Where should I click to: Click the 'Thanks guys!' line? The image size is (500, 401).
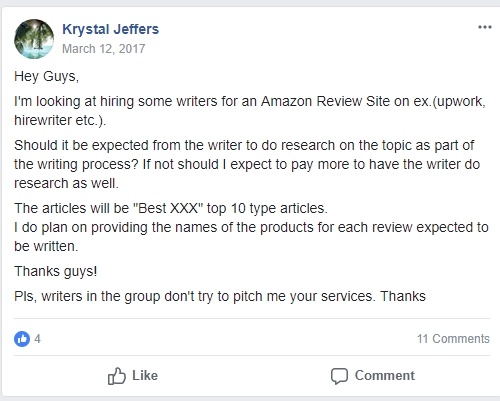click(56, 271)
